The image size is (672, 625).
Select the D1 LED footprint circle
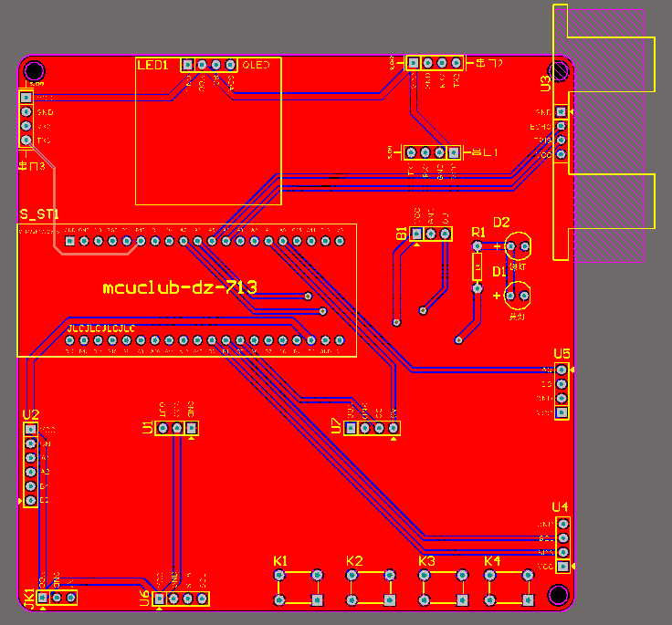(517, 295)
